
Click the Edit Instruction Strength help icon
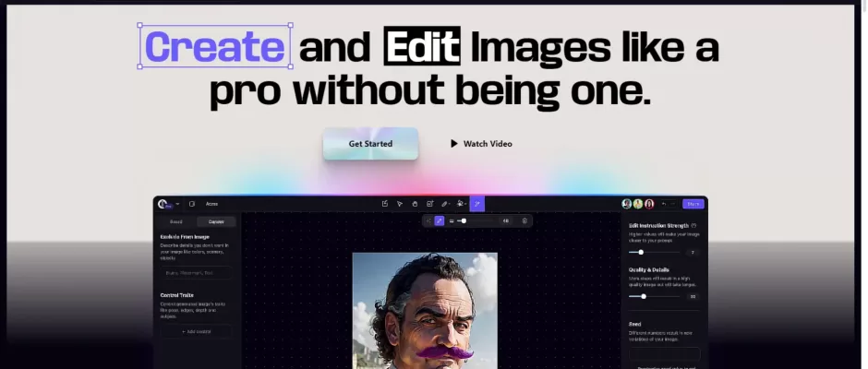point(694,226)
